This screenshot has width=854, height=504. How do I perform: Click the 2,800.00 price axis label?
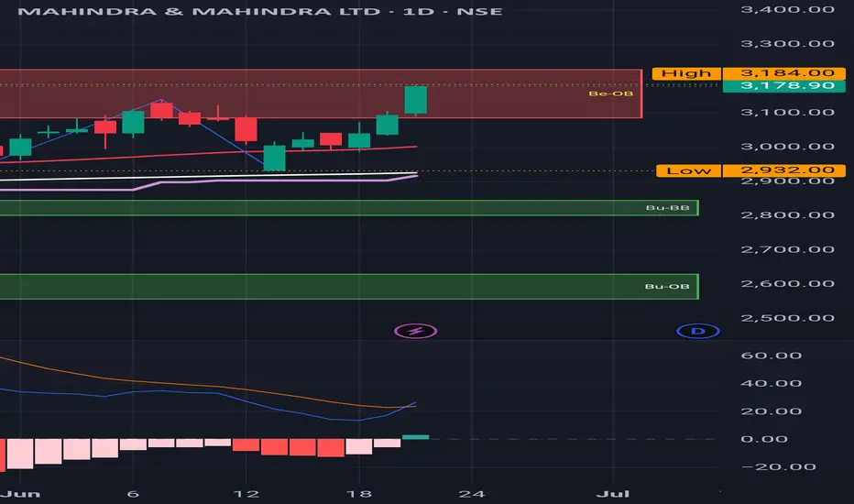787,215
